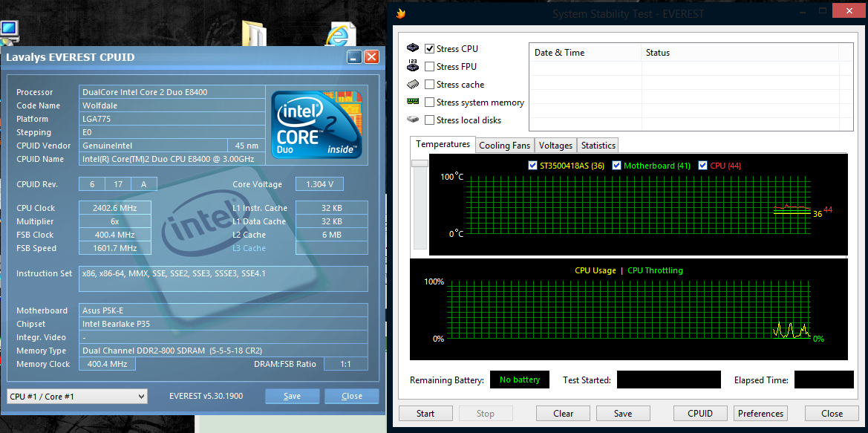The height and width of the screenshot is (433, 868).
Task: Click the CPU chip icon beside Stress CPU
Action: click(413, 48)
